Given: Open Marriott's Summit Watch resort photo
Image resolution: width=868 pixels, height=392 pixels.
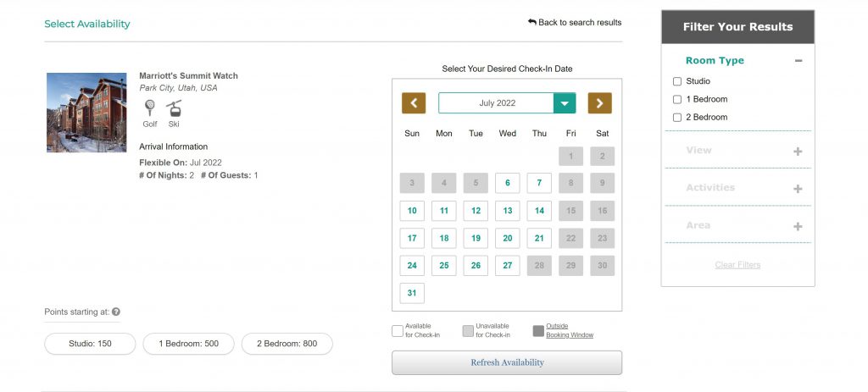Looking at the screenshot, I should (x=86, y=113).
